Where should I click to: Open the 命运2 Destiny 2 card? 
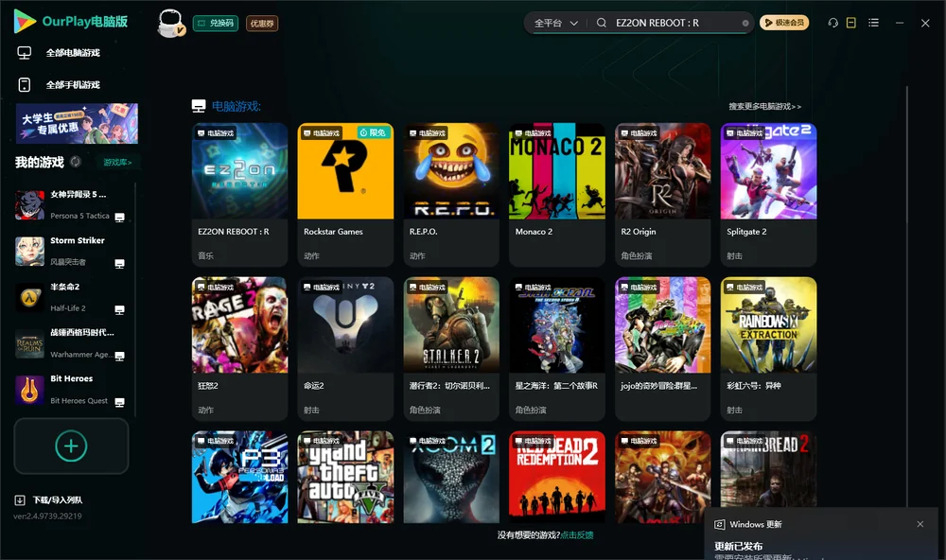click(x=345, y=349)
